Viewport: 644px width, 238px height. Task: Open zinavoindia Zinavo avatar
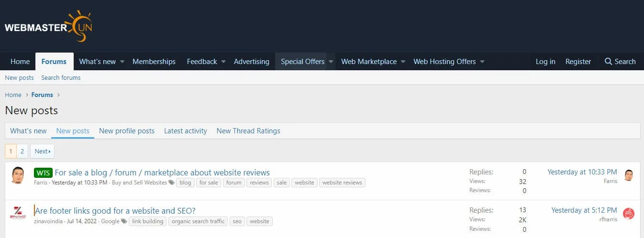18,213
